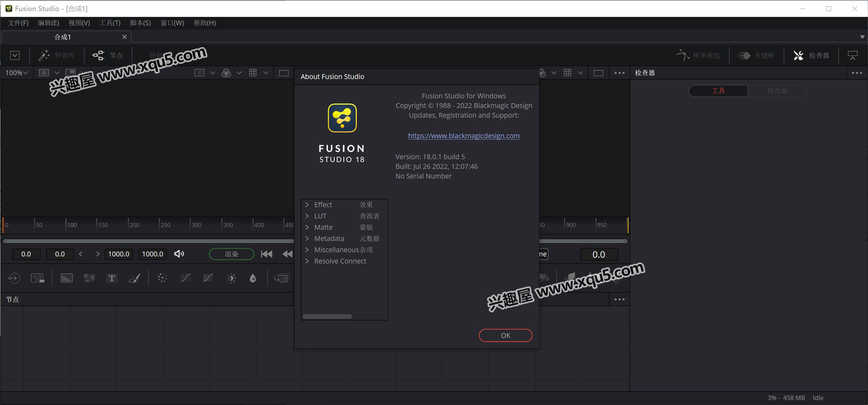The height and width of the screenshot is (405, 868).
Task: Click the A buffer view icon
Action: [44, 73]
